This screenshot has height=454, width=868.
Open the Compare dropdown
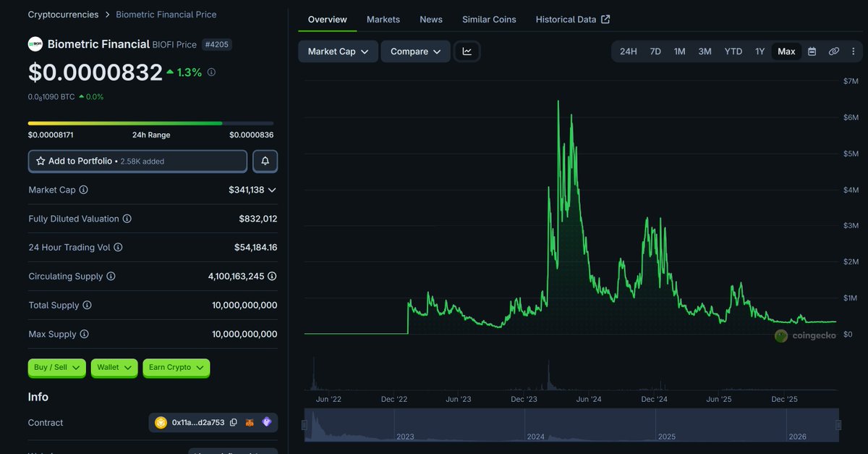click(415, 51)
